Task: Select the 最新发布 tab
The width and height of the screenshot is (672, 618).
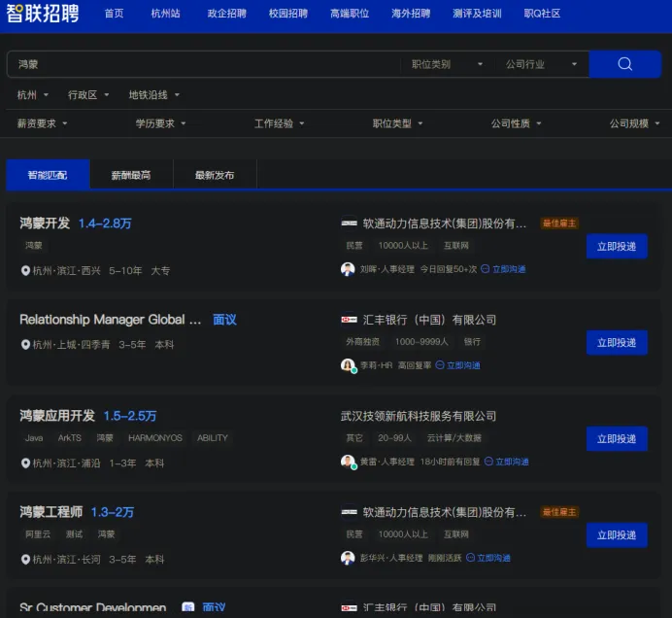Action: tap(215, 175)
